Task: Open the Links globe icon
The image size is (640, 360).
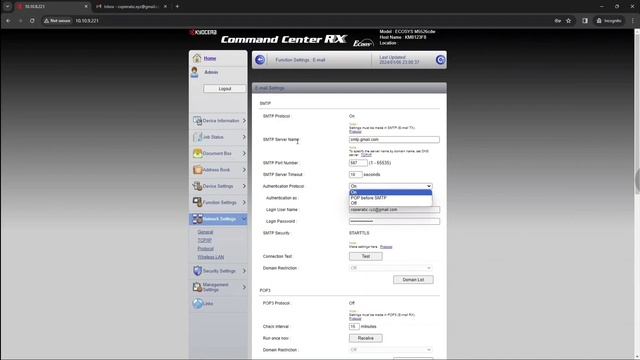Action: (x=198, y=304)
